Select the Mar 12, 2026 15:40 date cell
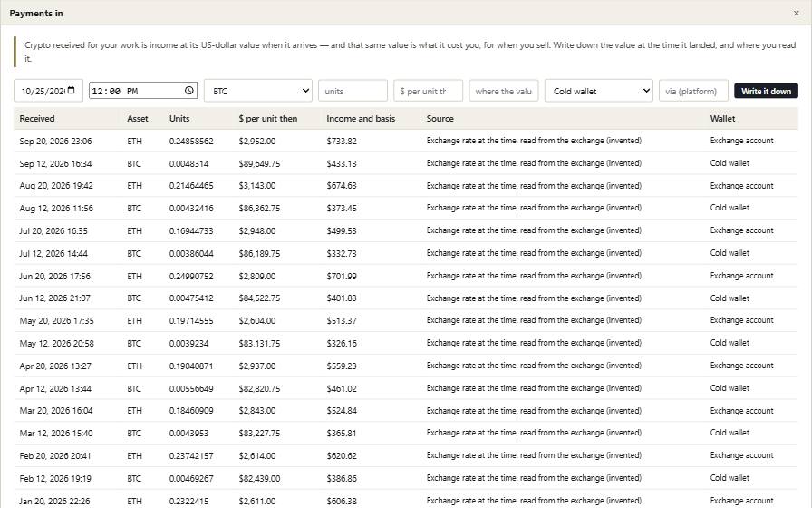 (x=56, y=433)
